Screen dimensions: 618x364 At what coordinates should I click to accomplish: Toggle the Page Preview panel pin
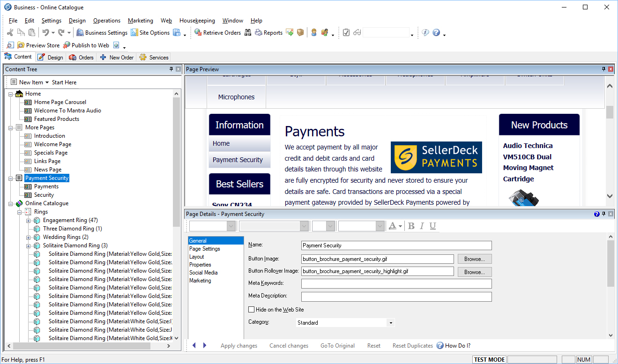coord(603,69)
